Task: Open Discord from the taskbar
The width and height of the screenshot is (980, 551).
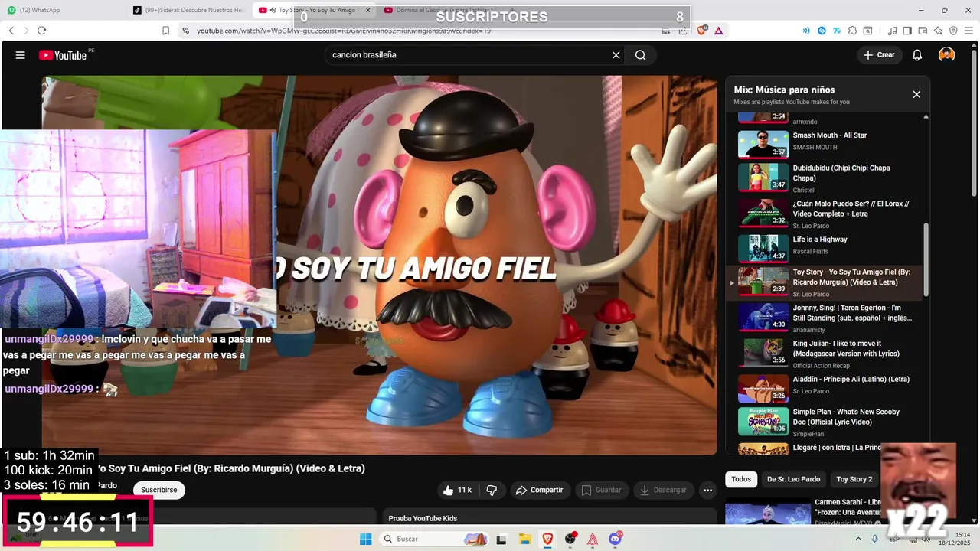Action: coord(616,539)
